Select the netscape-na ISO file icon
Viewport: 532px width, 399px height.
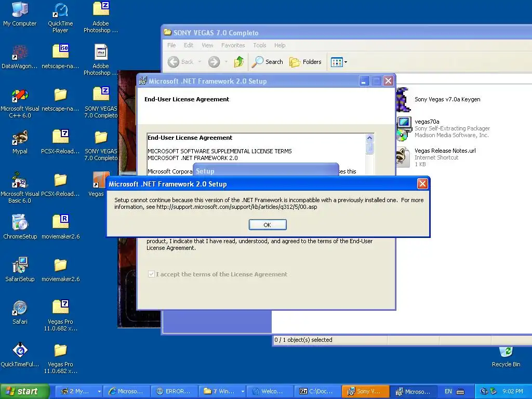pos(60,57)
